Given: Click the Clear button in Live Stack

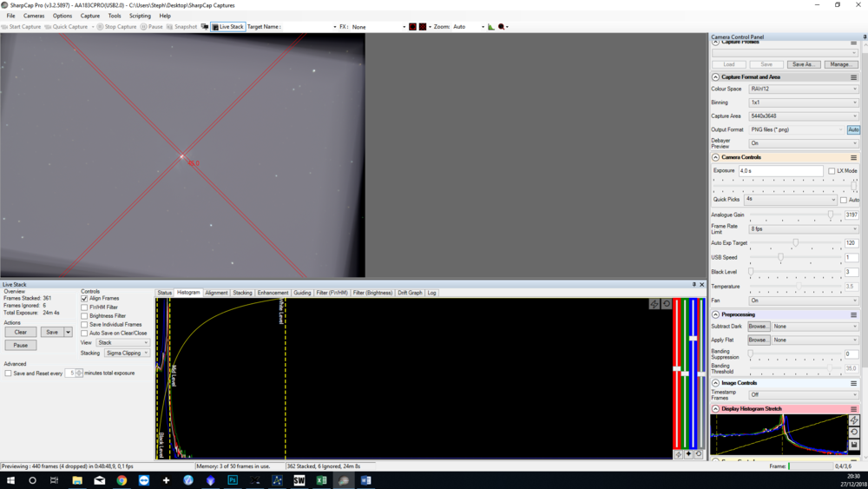Looking at the screenshot, I should [21, 332].
